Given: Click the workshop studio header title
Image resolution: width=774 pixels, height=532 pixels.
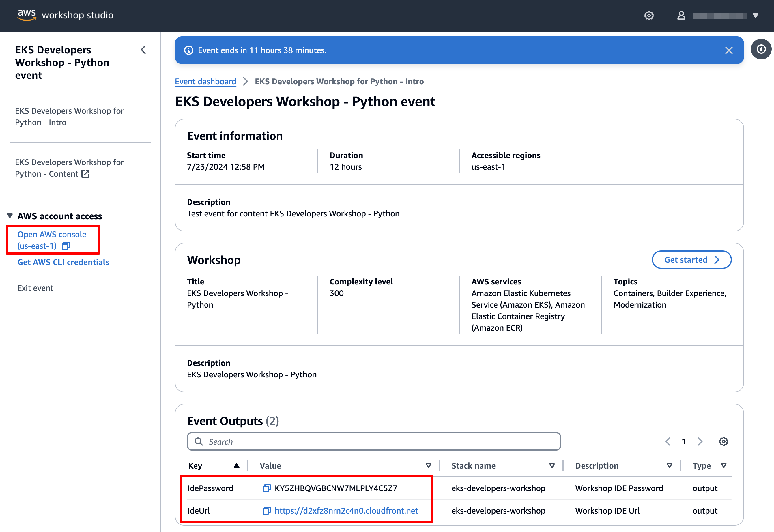Looking at the screenshot, I should 78,15.
